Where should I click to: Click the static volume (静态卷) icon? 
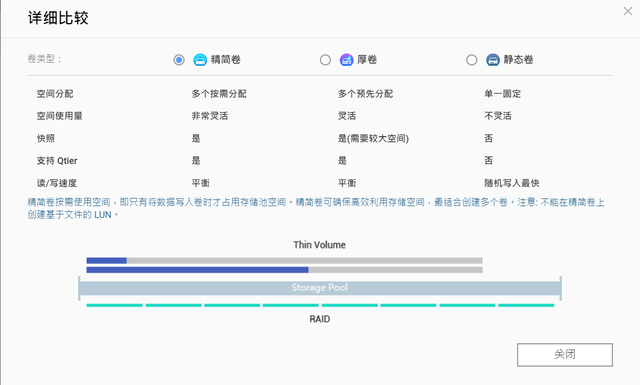pyautogui.click(x=493, y=60)
